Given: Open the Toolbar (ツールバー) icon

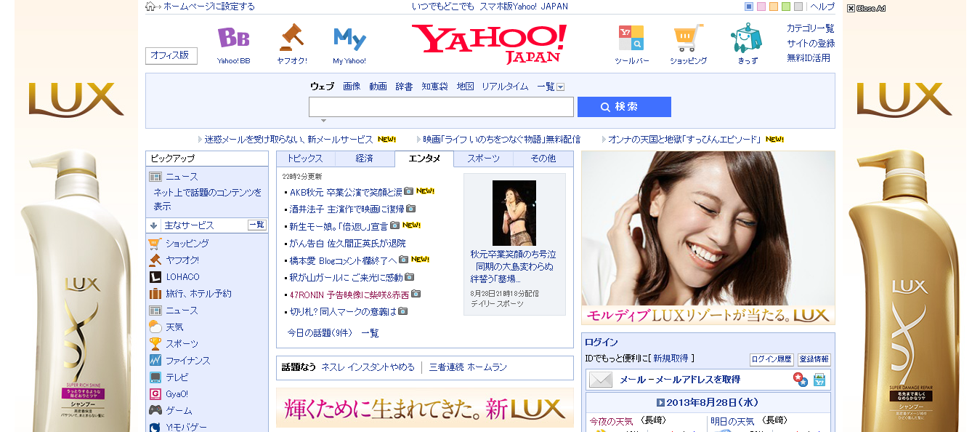Looking at the screenshot, I should point(631,38).
